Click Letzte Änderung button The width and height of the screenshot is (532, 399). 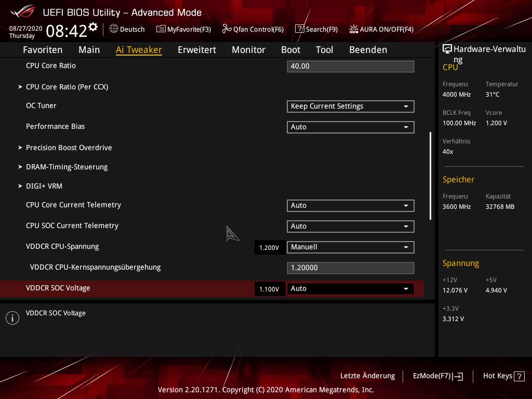(x=367, y=376)
